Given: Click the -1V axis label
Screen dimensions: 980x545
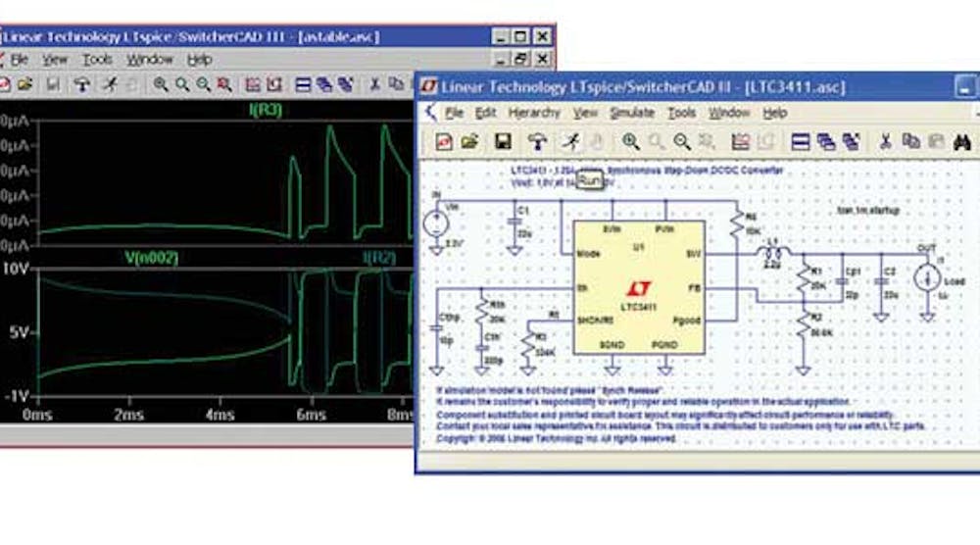Looking at the screenshot, I should pyautogui.click(x=17, y=397).
